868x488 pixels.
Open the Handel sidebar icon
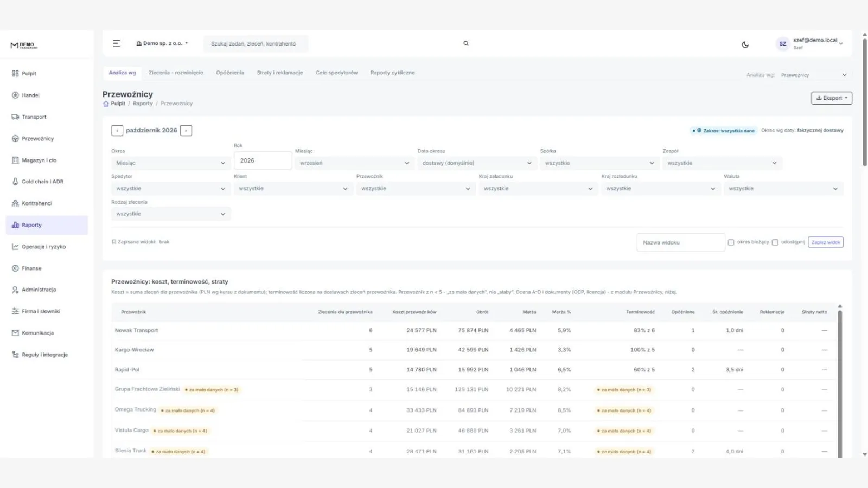(x=15, y=95)
